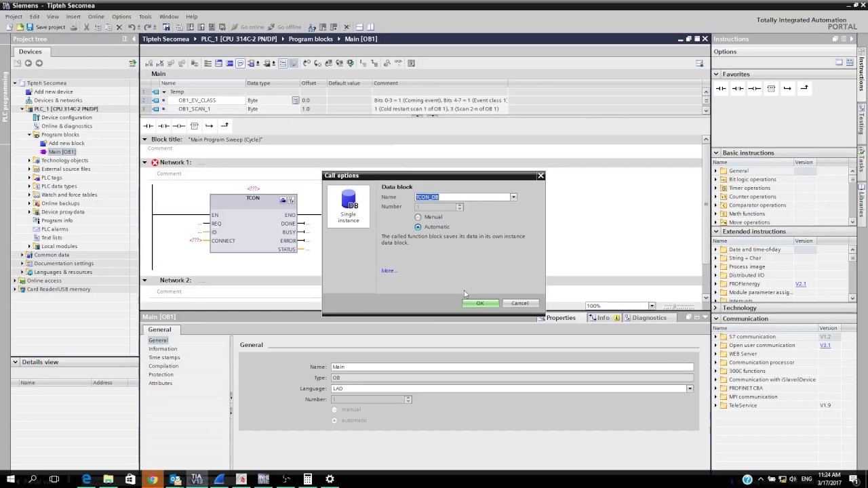Open Google Chrome from the taskbar
Viewport: 868px width, 488px height.
point(153,479)
